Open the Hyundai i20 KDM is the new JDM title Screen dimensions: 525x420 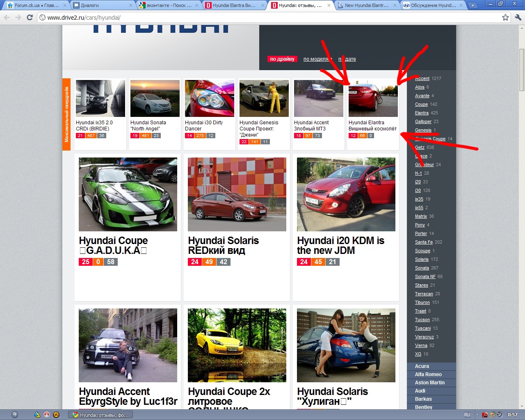click(340, 245)
